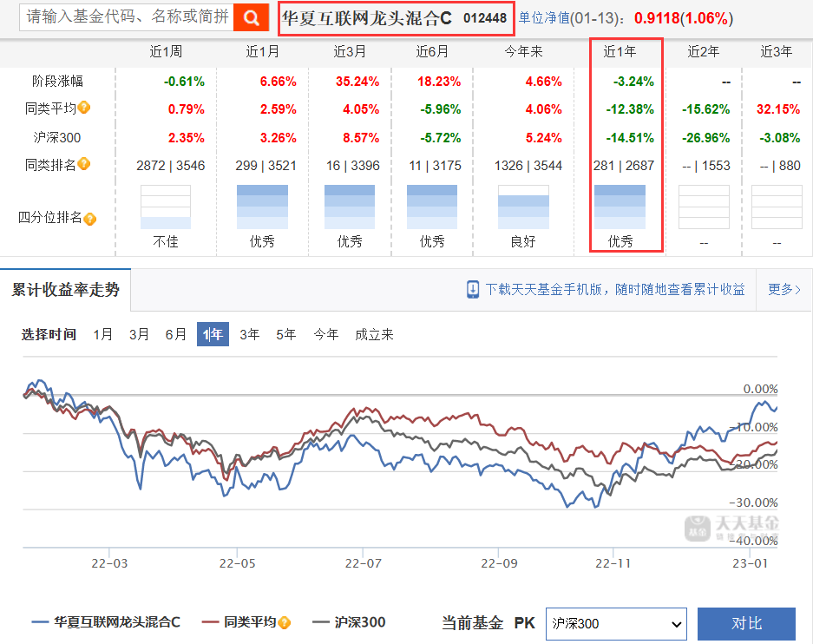Toggle the 沪深300 legend series

point(349,622)
